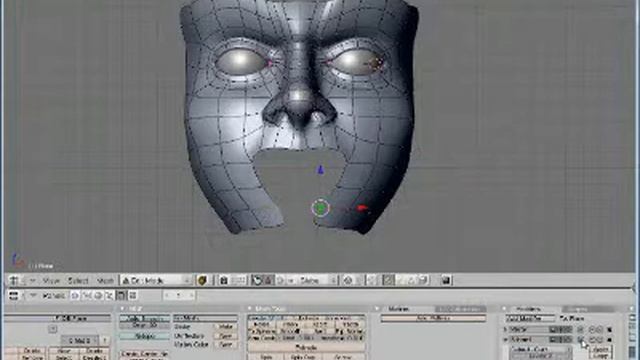This screenshot has height=360, width=640.
Task: Click the current frame number field
Action: coord(179,295)
